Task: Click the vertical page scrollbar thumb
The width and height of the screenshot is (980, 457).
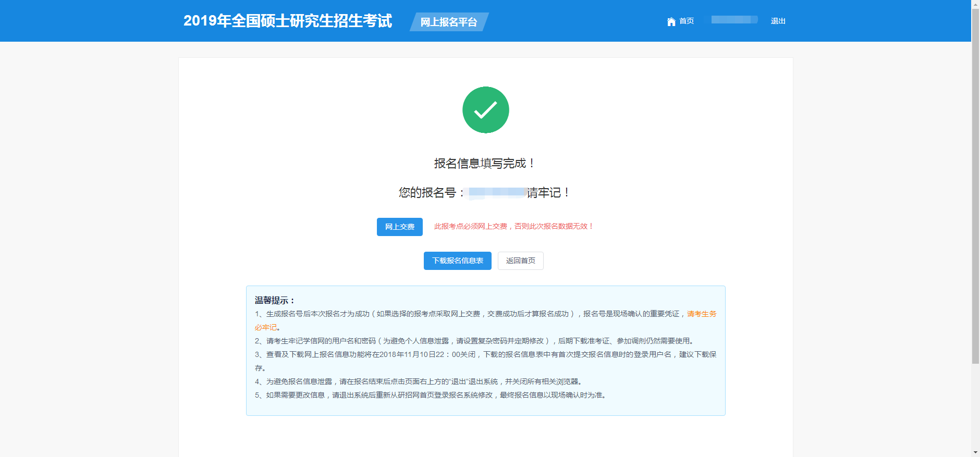Action: click(x=975, y=185)
